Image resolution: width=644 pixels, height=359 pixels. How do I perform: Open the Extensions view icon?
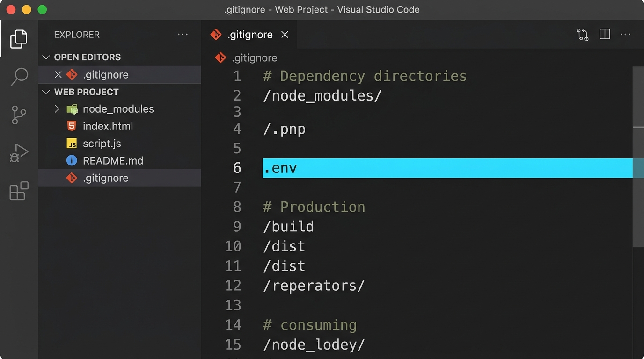click(x=19, y=191)
